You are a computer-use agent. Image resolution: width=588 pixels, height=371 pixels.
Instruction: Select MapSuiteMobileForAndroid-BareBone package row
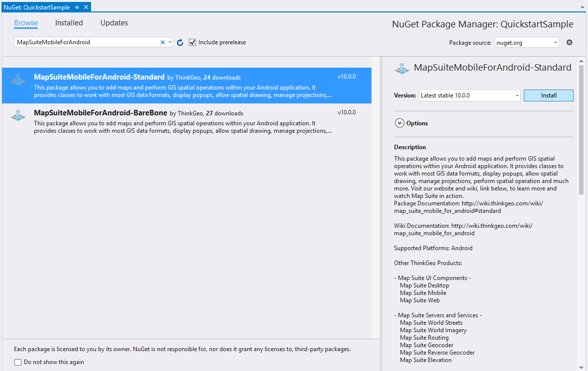pos(187,121)
